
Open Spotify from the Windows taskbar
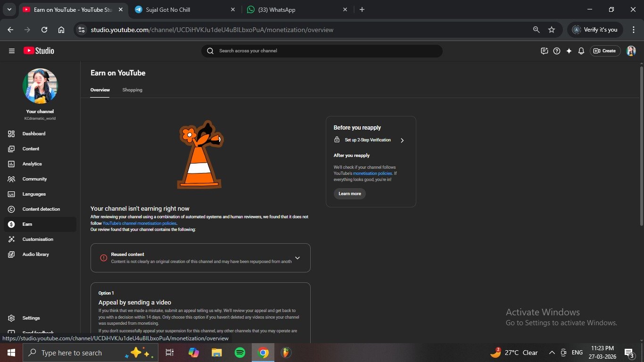[240, 353]
